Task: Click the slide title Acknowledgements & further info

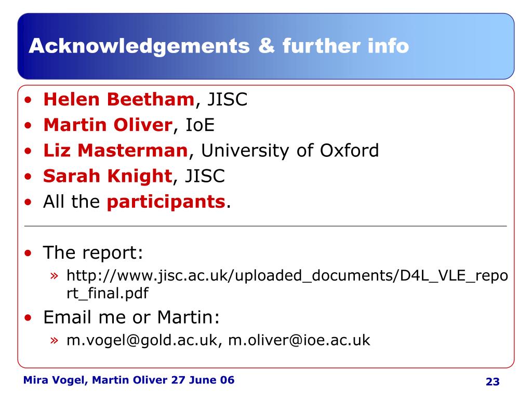Action: pos(219,46)
